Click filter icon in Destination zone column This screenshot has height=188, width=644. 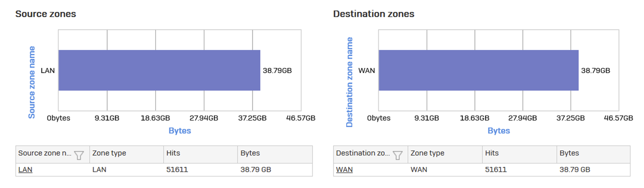point(397,154)
